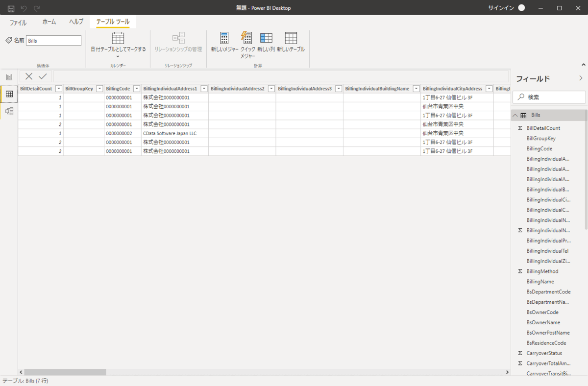The width and height of the screenshot is (588, 386).
Task: Collapse the Fields pane with chevron
Action: [581, 78]
